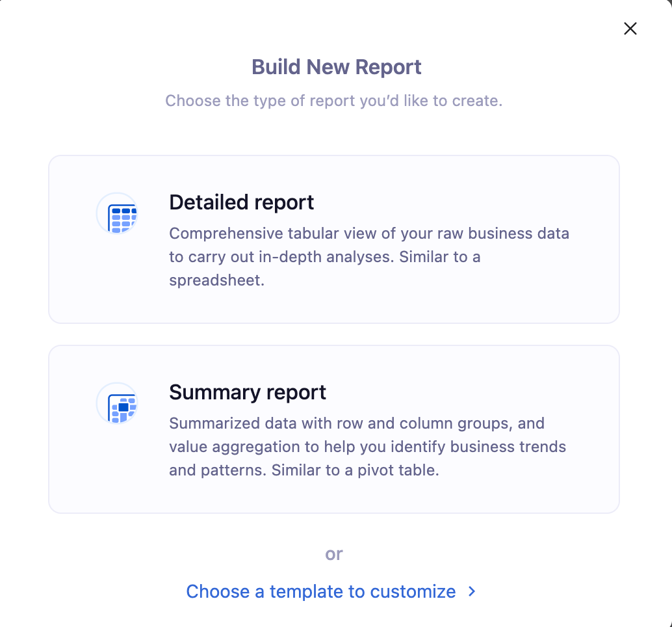Viewport: 672px width, 627px height.
Task: Click the 'Summary report' heading text
Action: point(248,392)
